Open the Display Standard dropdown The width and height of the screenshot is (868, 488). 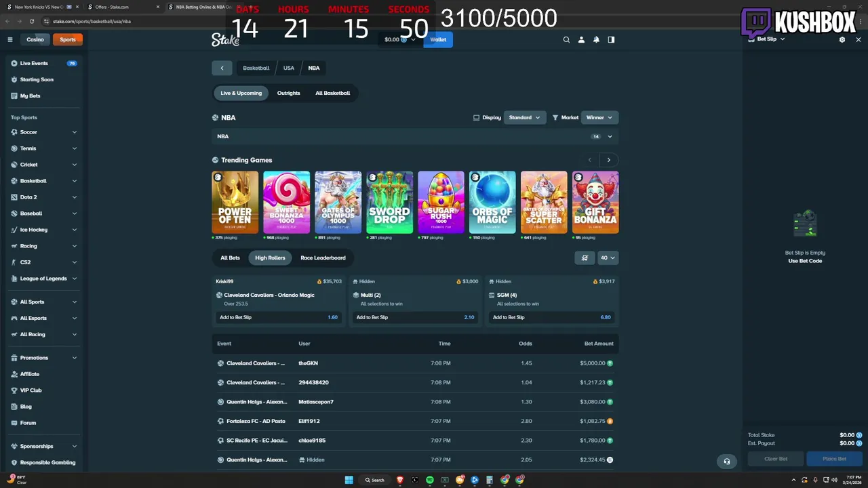pyautogui.click(x=525, y=117)
